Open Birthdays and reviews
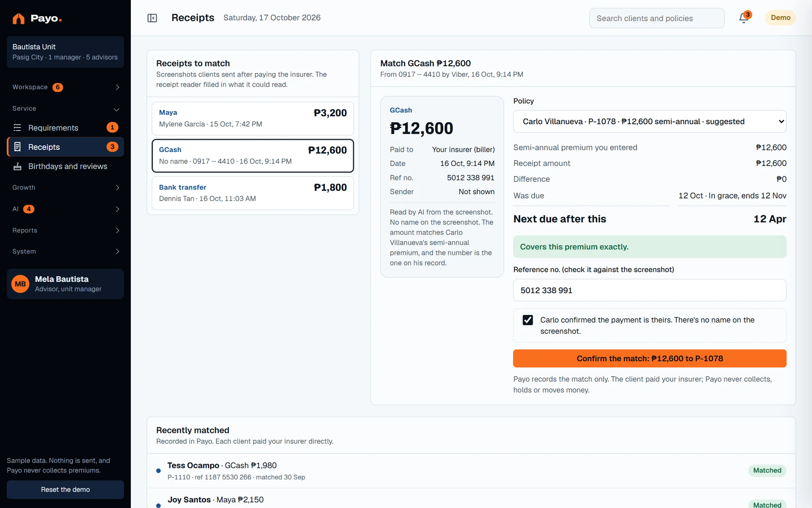The height and width of the screenshot is (508, 812). tap(65, 166)
